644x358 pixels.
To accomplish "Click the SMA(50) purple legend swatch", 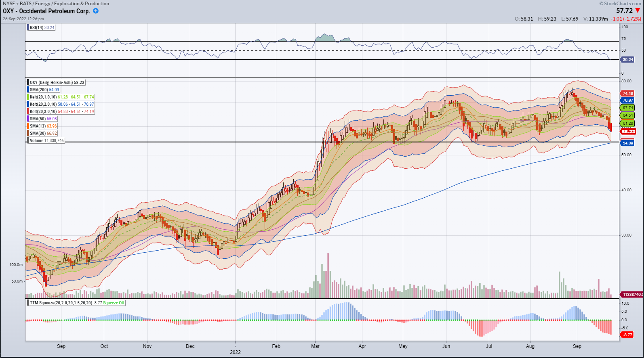I will click(28, 119).
